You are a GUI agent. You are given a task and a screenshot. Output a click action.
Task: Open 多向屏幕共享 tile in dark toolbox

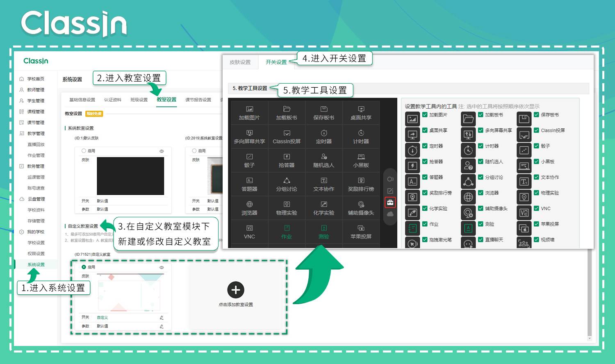point(249,136)
